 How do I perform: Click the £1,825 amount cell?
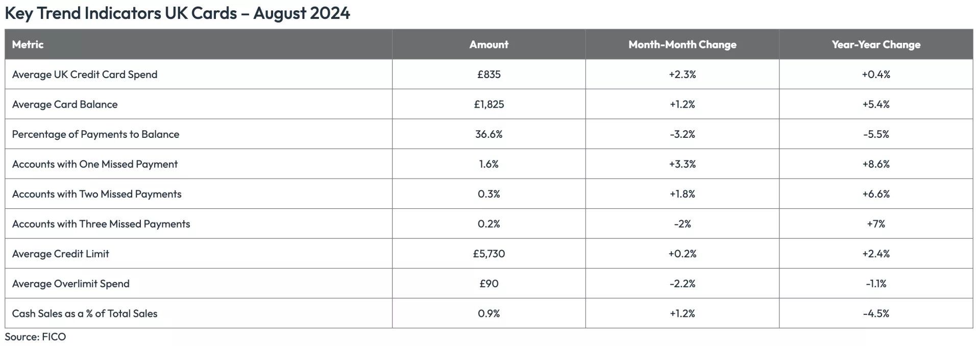[488, 105]
